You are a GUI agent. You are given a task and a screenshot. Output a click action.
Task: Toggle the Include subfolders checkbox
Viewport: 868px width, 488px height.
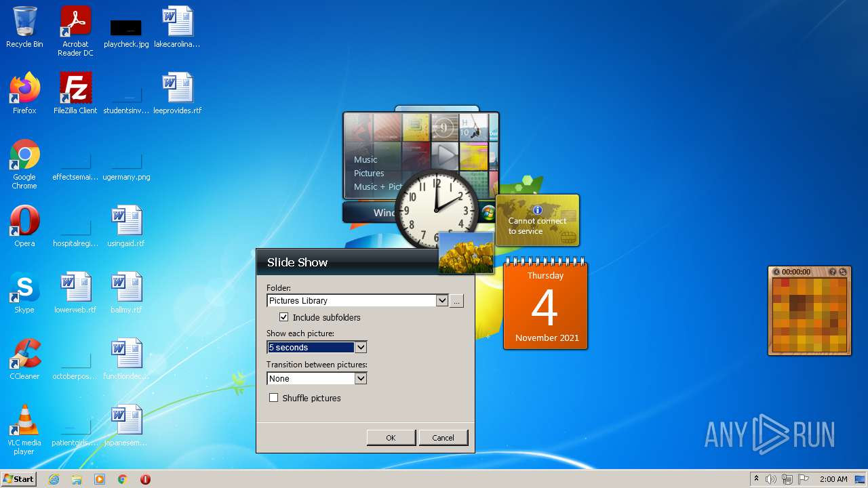pyautogui.click(x=283, y=317)
